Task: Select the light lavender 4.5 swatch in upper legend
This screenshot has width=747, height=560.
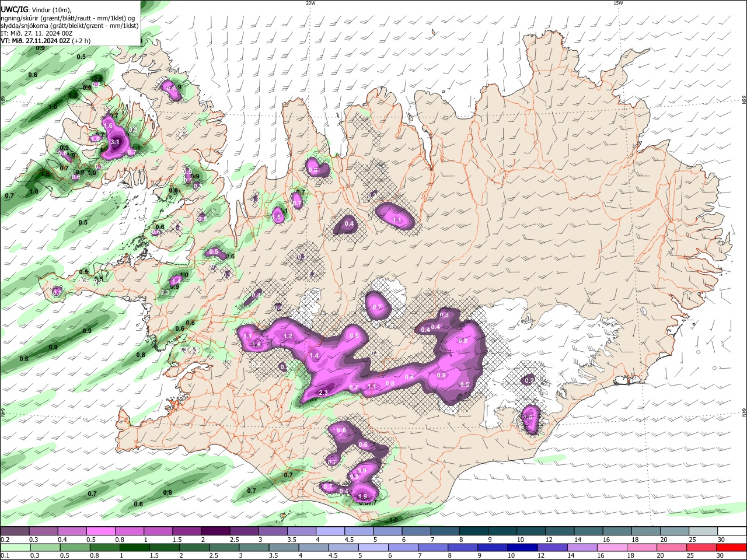Action: (x=359, y=531)
